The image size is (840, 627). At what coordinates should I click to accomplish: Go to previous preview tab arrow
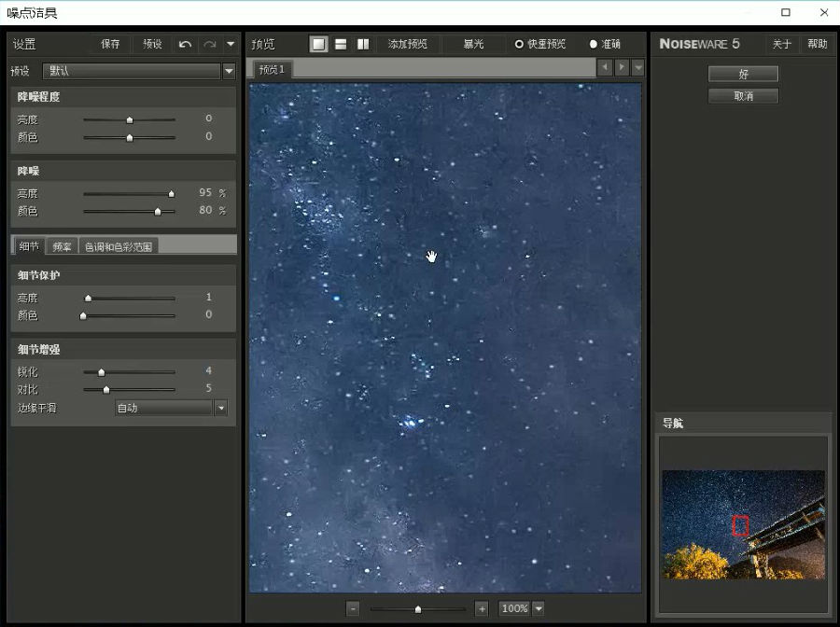pos(605,67)
